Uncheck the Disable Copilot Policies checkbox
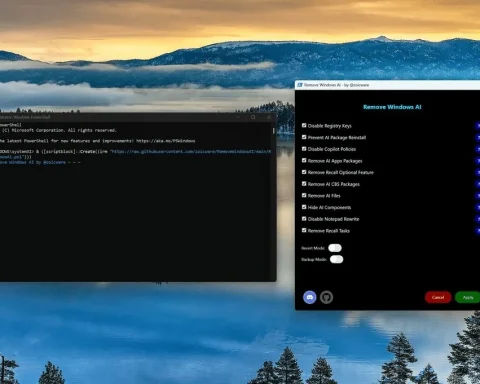Viewport: 480px width, 384px height. [304, 149]
